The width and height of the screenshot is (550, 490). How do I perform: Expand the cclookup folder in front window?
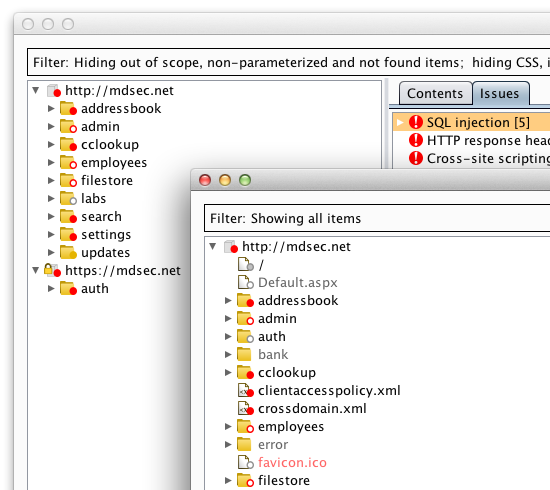coord(228,372)
